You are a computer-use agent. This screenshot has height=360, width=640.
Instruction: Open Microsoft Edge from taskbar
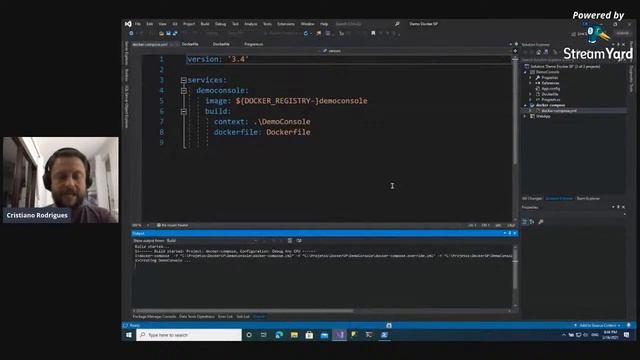(279, 335)
